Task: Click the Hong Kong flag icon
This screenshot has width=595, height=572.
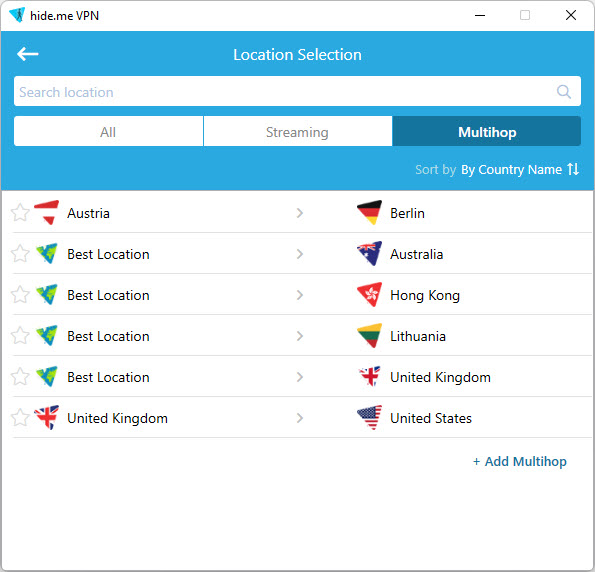Action: point(370,295)
